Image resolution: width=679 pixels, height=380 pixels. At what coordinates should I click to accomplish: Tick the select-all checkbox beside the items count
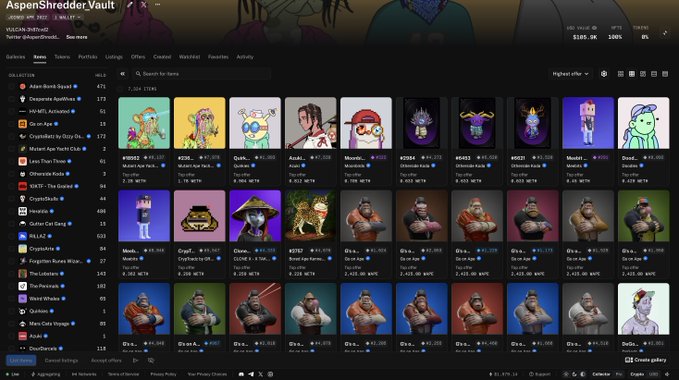click(x=120, y=89)
